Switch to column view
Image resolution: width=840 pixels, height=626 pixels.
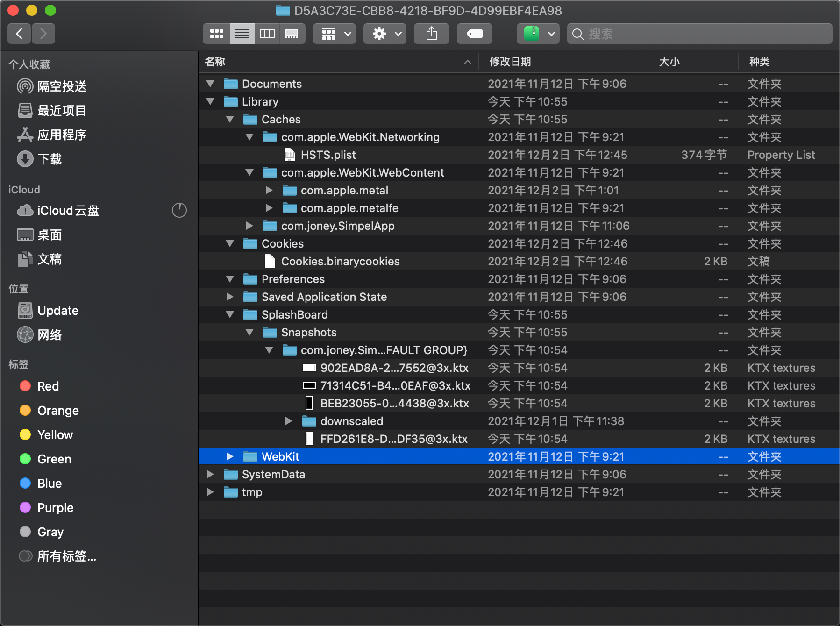[267, 34]
